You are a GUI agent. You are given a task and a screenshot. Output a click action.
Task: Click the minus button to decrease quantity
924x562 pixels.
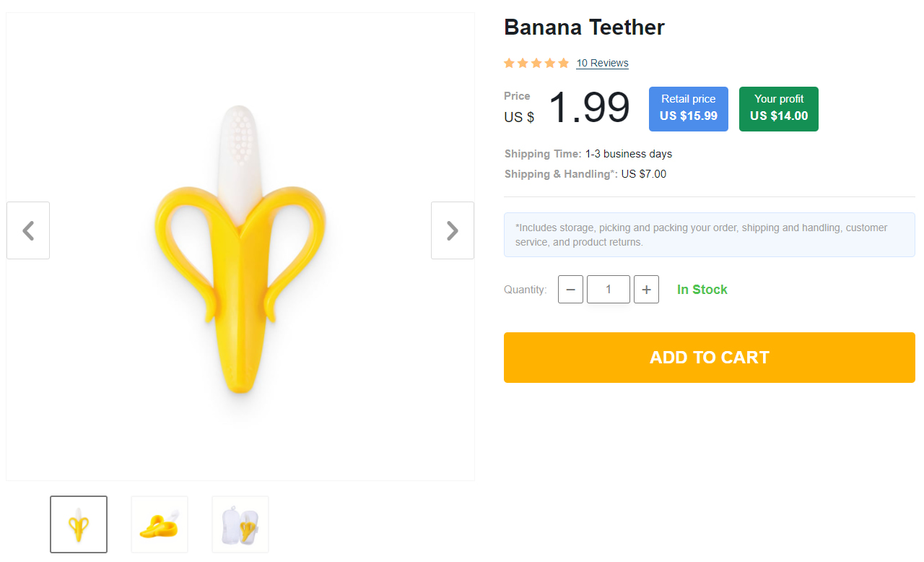[x=570, y=289]
